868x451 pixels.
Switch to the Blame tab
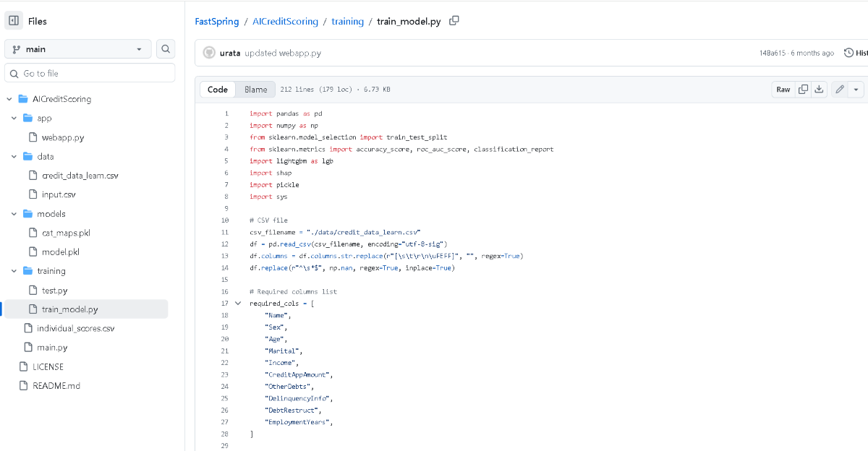tap(255, 90)
